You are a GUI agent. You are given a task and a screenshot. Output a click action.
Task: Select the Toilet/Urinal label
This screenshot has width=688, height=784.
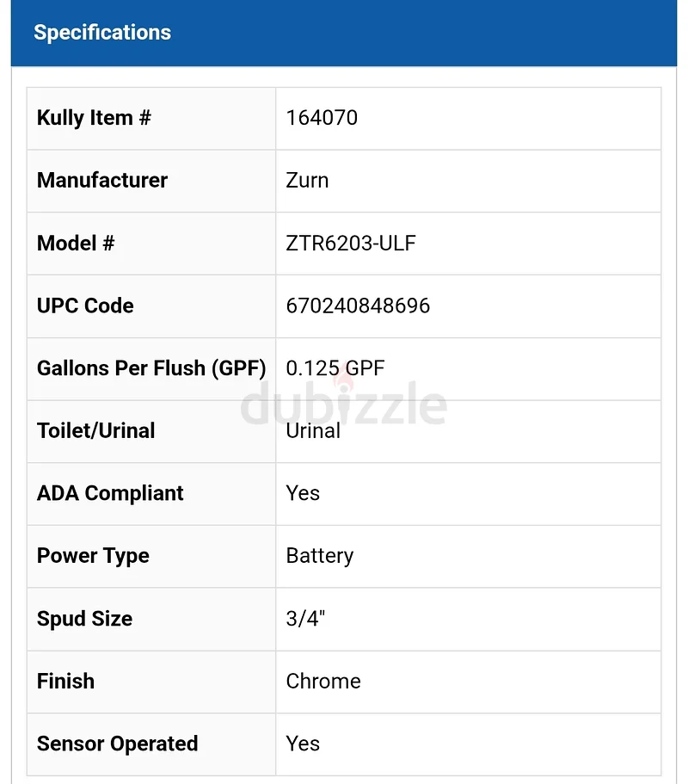click(96, 431)
